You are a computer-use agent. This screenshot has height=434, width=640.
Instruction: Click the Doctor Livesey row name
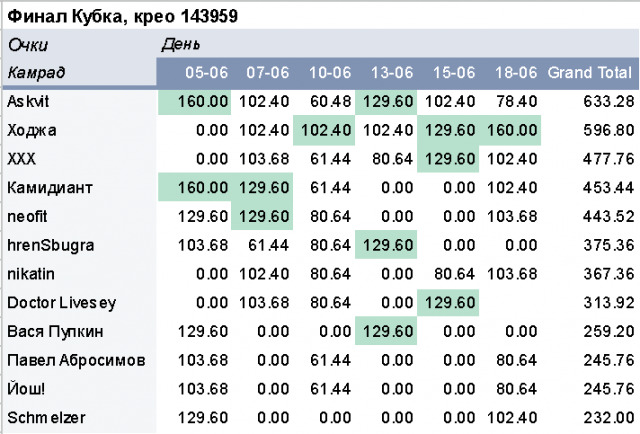55,303
